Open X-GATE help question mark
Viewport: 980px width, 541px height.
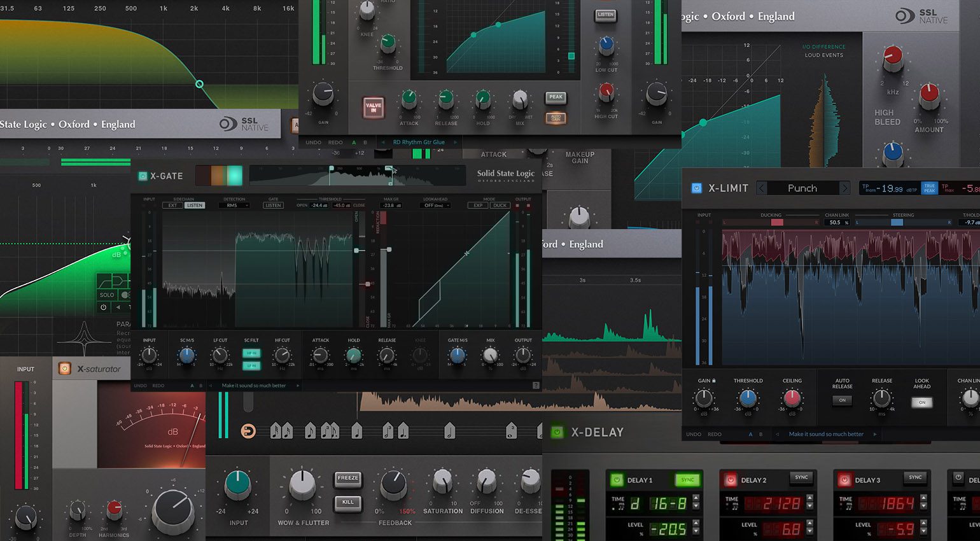click(x=536, y=386)
